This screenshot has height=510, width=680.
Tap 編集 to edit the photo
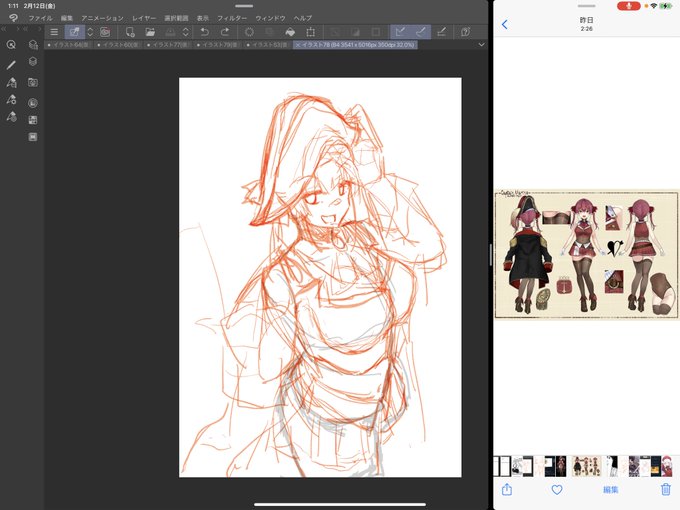(611, 490)
